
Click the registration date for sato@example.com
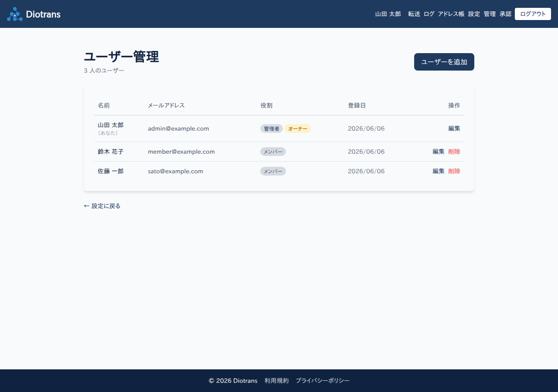click(x=366, y=171)
